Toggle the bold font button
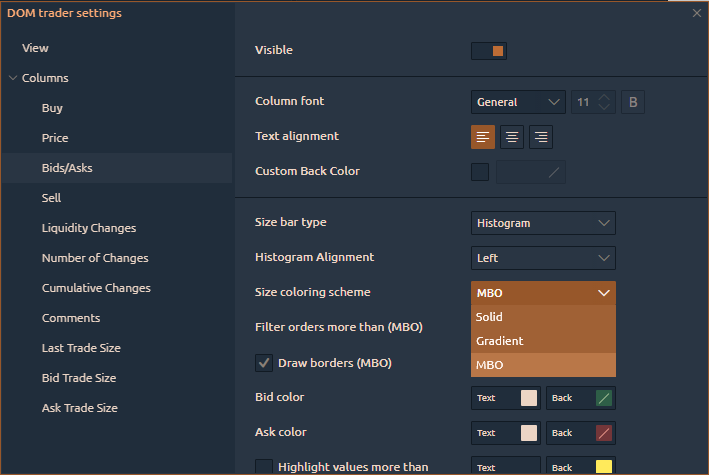This screenshot has height=475, width=709. tap(633, 102)
